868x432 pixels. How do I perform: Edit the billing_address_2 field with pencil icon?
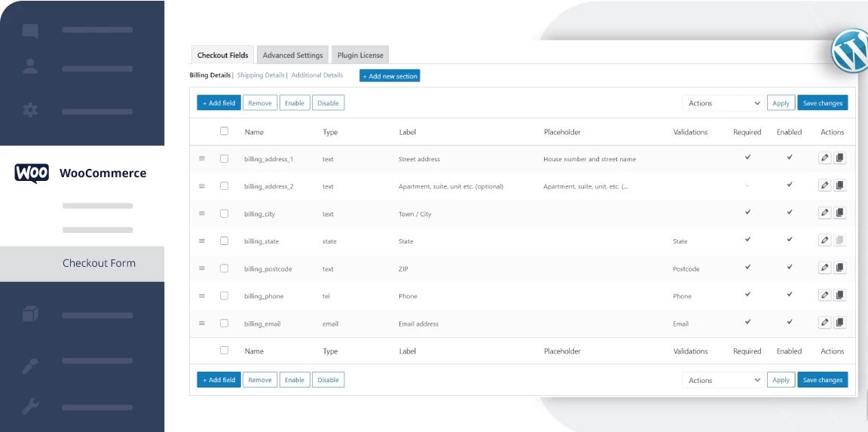point(825,185)
